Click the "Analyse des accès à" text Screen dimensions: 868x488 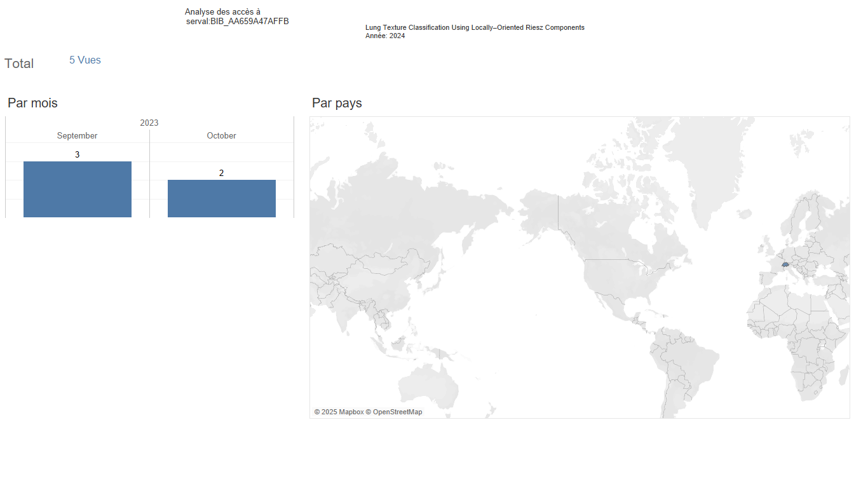pos(222,12)
